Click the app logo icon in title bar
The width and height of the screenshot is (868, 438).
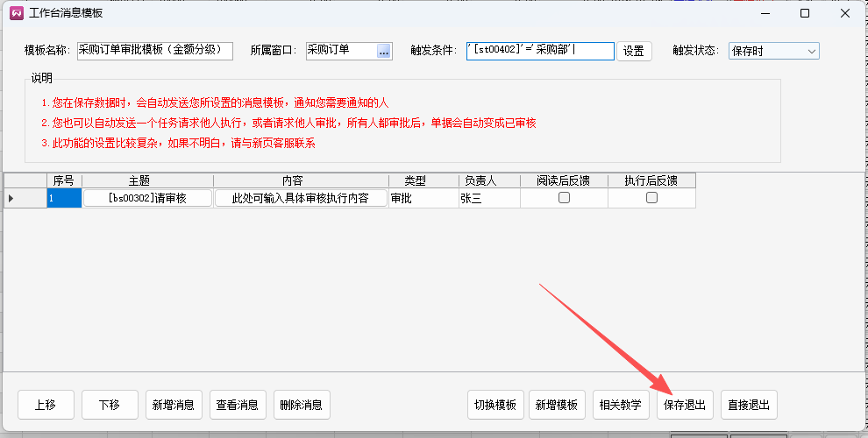coord(15,13)
